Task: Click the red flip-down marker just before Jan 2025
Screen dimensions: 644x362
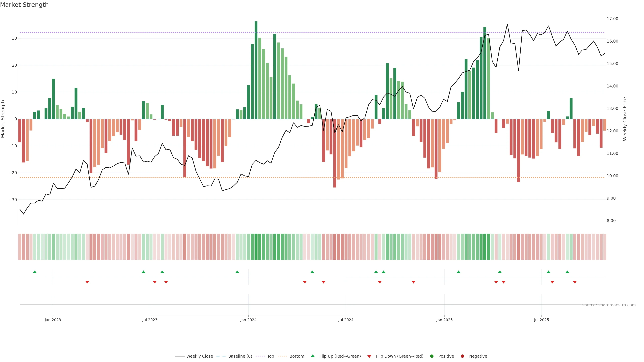Action: [x=414, y=282]
